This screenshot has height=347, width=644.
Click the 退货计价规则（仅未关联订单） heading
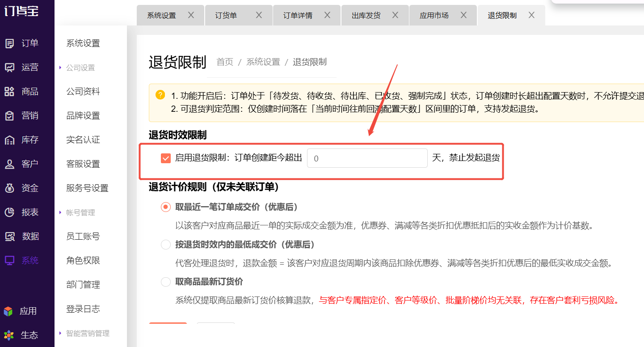(215, 187)
